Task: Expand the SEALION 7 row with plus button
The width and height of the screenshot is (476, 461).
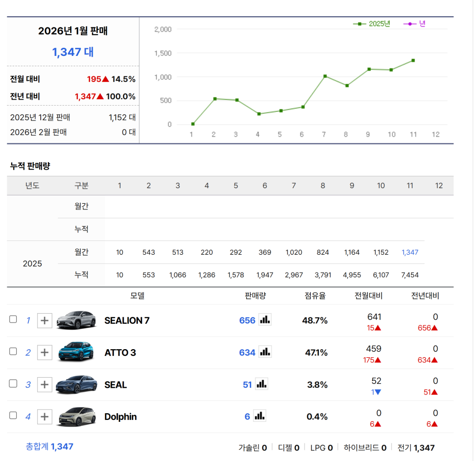Action: 45,321
